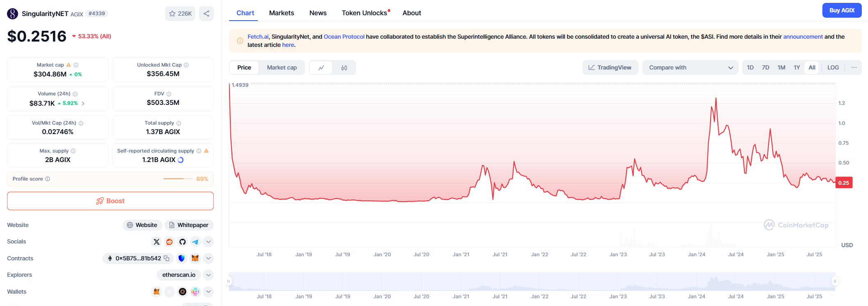Screen dimensions: 868x306
Task: Click the right handle of the range slider
Action: coord(835,281)
